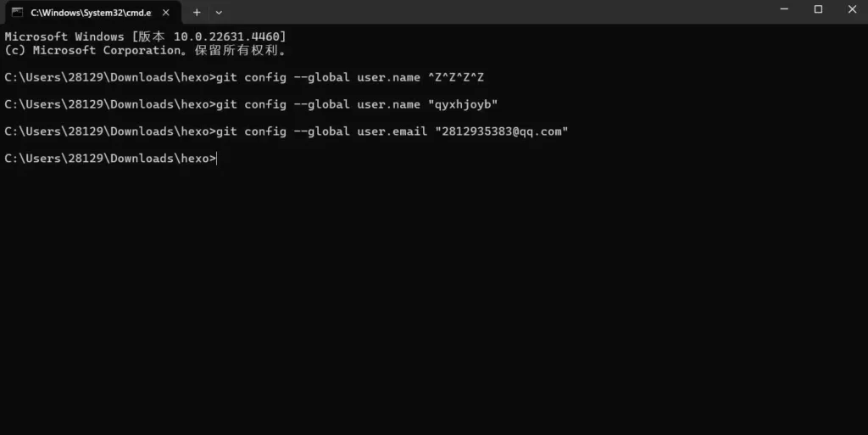Select the C:\Windows\System32\cmd.e tab

89,12
